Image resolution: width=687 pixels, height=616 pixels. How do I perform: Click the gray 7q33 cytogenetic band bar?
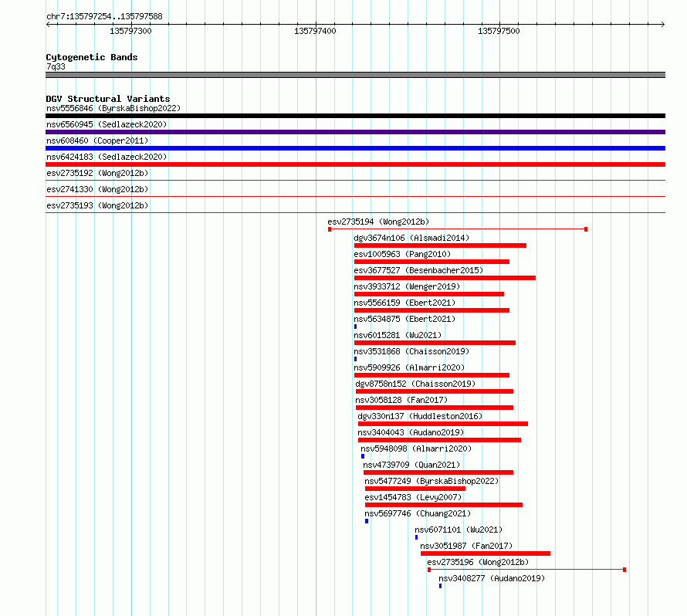click(355, 75)
